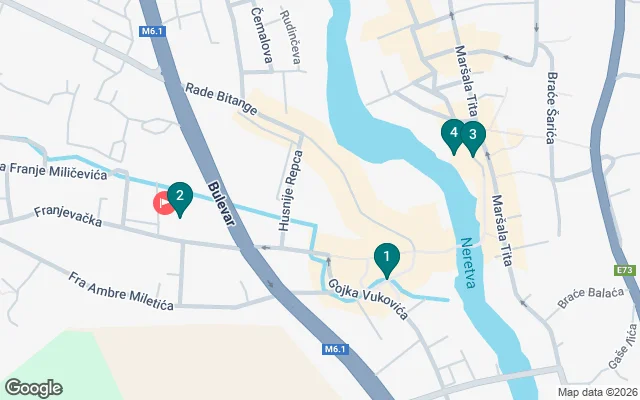
Task: Choose map pin number 4
Action: (452, 136)
